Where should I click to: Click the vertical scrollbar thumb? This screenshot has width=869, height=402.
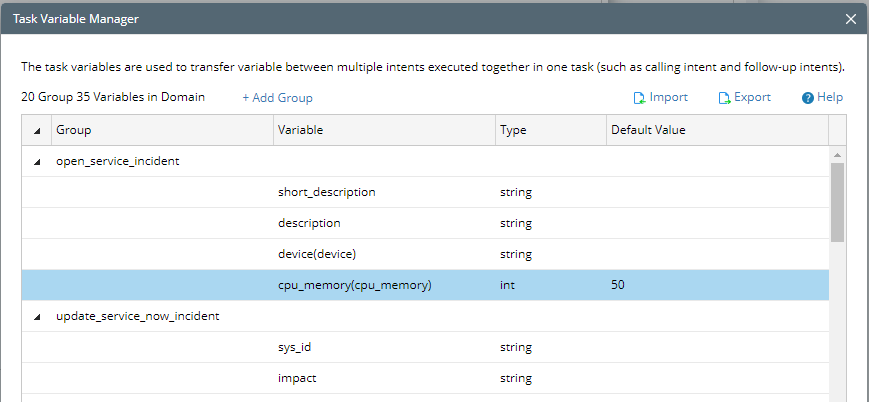click(837, 202)
